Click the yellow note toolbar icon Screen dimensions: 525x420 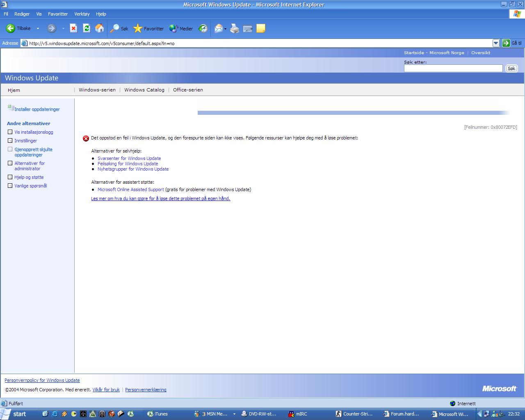[x=261, y=28]
